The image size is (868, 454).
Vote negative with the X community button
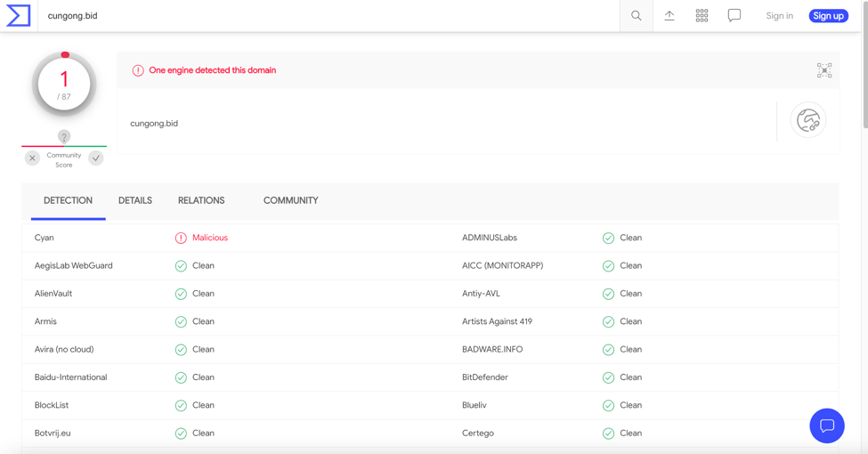pos(32,158)
